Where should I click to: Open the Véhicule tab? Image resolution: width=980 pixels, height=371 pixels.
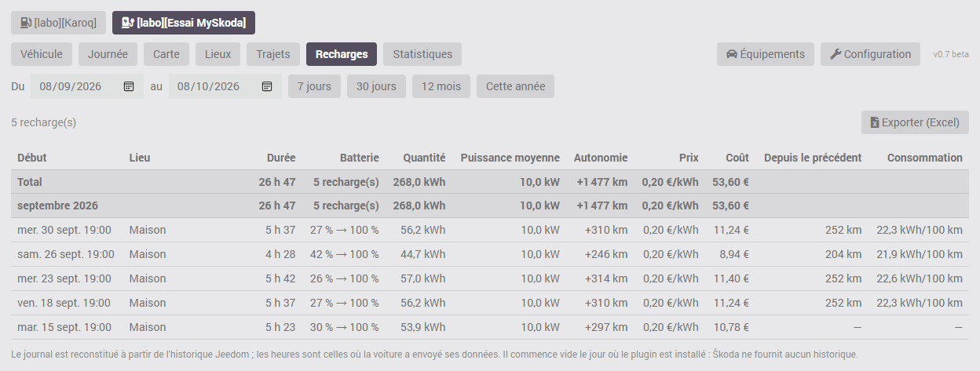pyautogui.click(x=42, y=54)
